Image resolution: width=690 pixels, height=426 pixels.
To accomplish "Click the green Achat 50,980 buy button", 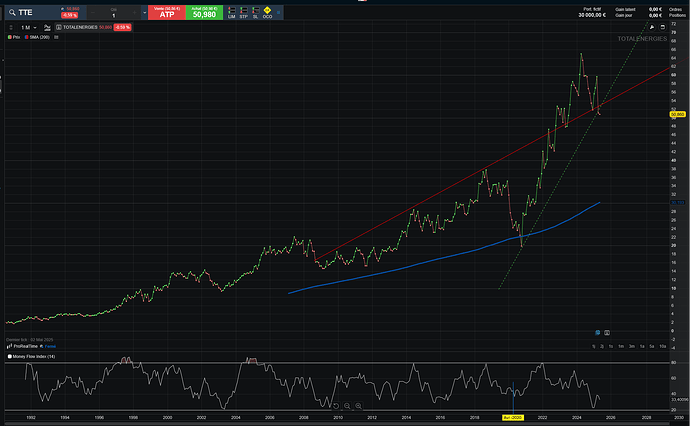I will pos(204,12).
